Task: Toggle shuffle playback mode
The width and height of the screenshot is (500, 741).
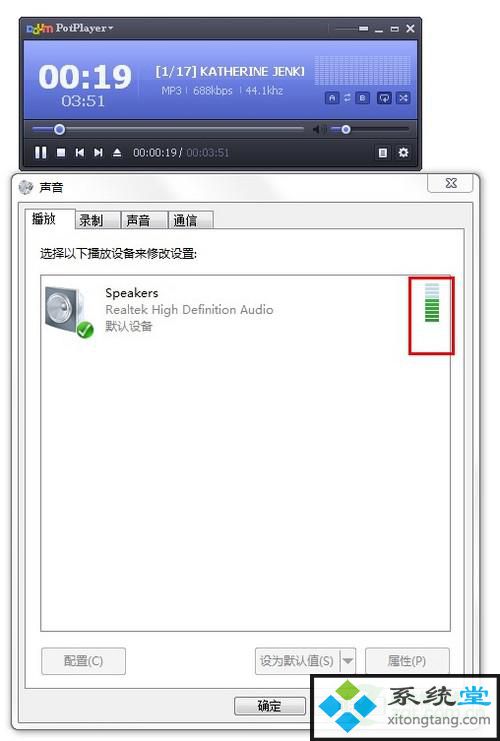Action: pos(403,98)
